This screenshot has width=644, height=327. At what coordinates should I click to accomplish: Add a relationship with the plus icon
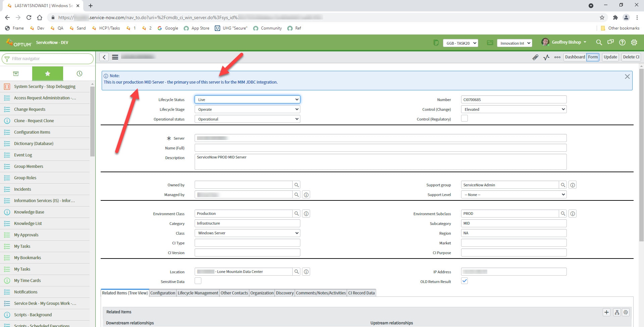(x=606, y=312)
